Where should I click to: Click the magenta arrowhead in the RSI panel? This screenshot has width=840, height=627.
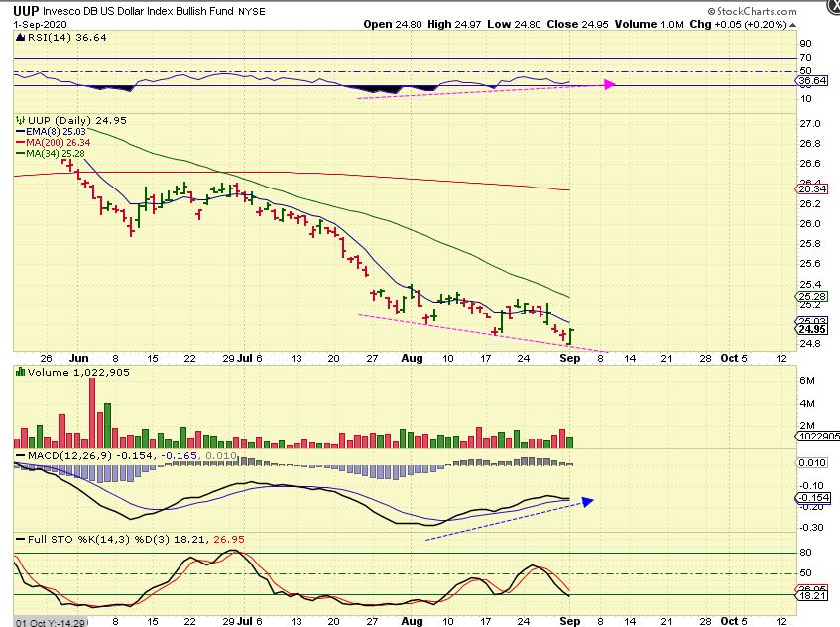tap(610, 85)
